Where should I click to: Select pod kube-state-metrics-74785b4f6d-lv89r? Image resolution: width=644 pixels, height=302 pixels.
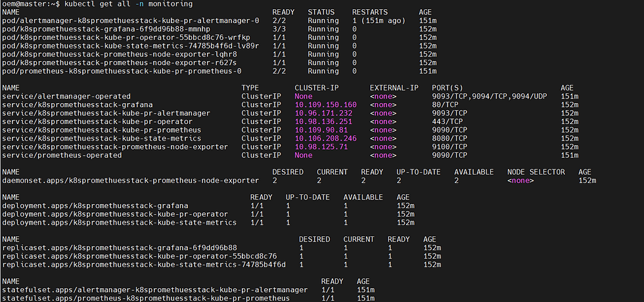click(131, 46)
